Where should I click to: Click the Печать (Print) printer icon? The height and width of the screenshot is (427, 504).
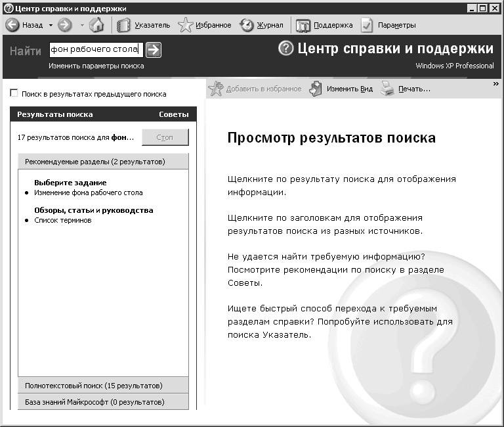tap(387, 89)
